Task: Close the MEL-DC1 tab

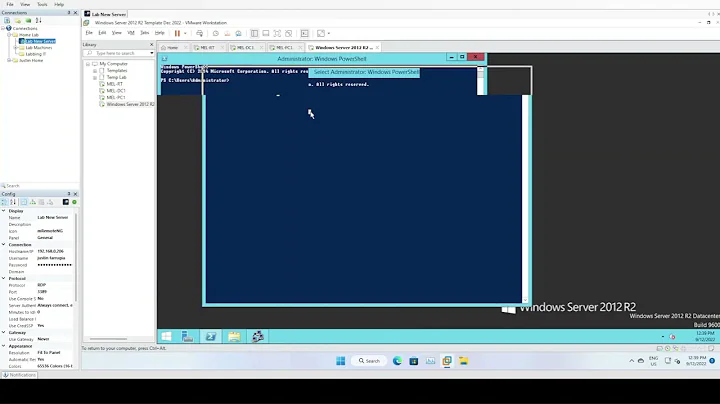Action: pyautogui.click(x=261, y=47)
